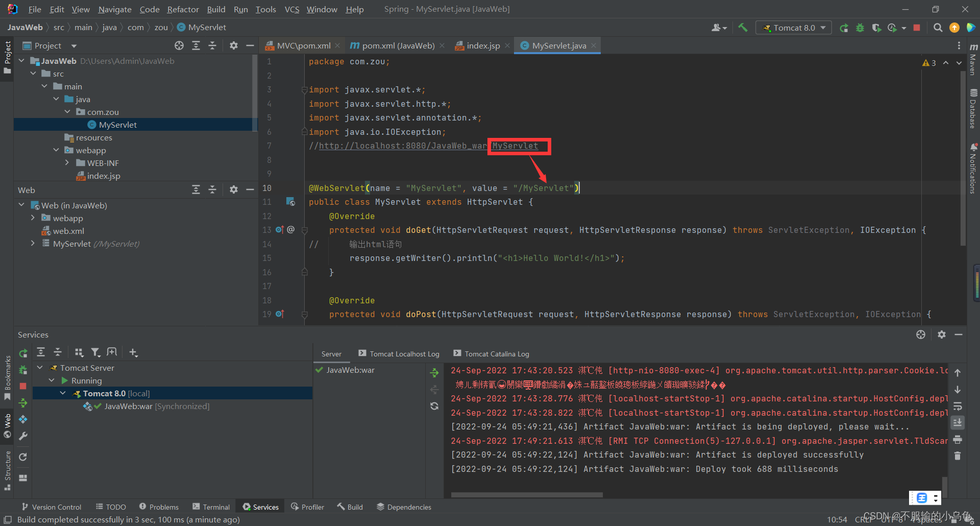Expand all in the Project panel header
The image size is (980, 526).
[x=196, y=45]
